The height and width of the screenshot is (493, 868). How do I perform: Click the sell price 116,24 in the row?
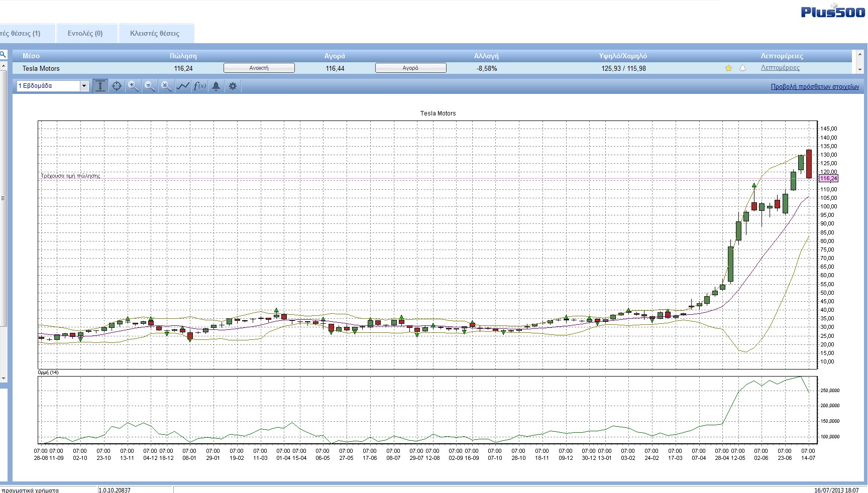point(183,68)
